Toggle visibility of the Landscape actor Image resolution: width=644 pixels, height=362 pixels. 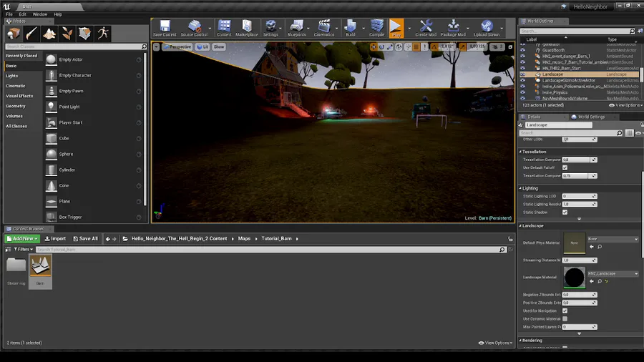[522, 74]
